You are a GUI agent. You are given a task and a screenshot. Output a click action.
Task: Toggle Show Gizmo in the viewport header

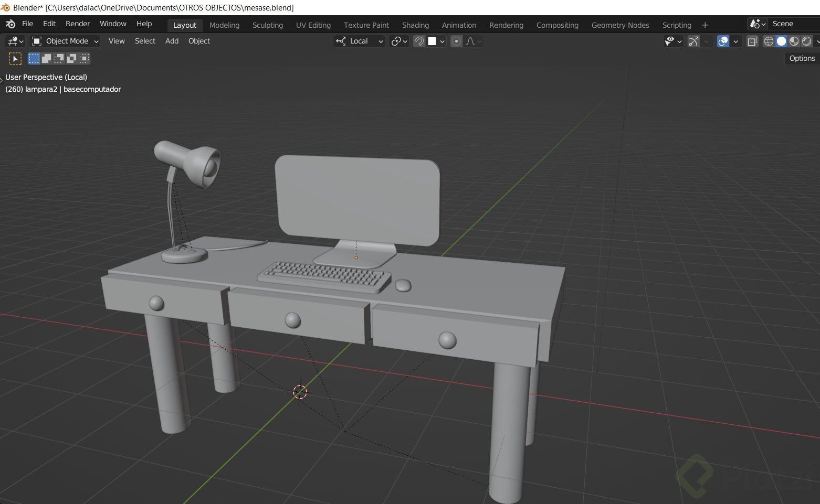tap(694, 41)
